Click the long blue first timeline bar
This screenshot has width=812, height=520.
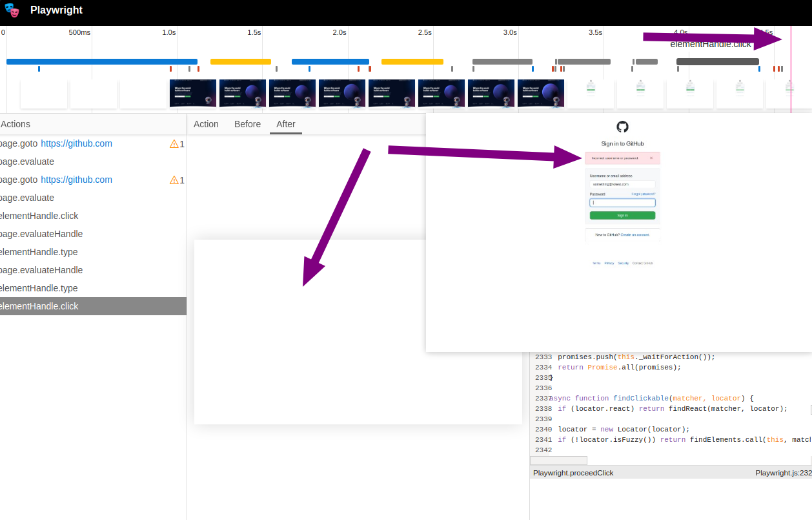click(102, 62)
